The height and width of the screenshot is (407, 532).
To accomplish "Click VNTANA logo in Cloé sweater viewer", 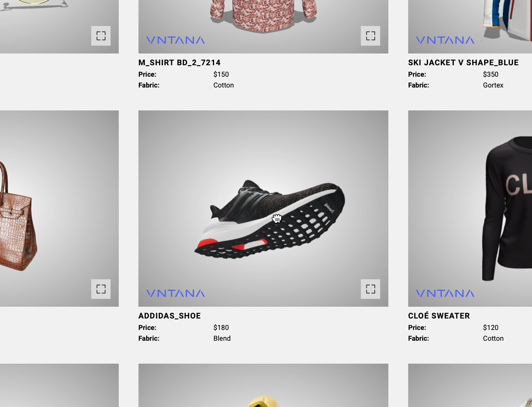I will pos(445,293).
